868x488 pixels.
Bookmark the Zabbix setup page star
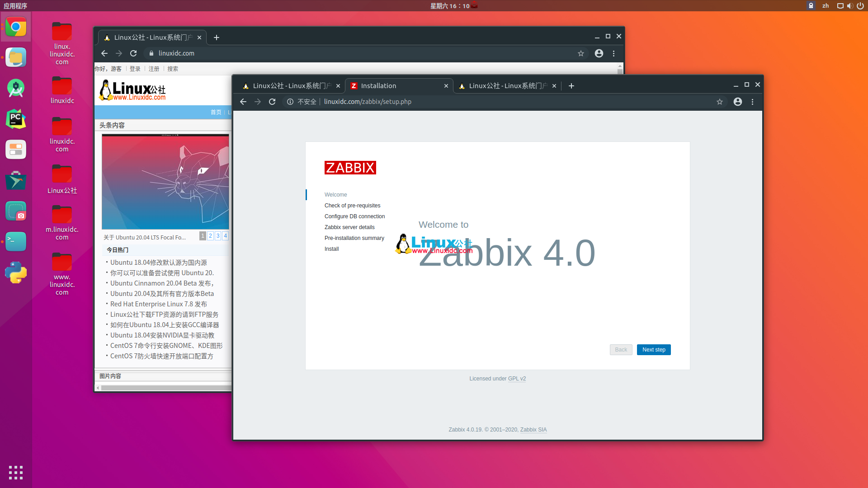point(720,102)
